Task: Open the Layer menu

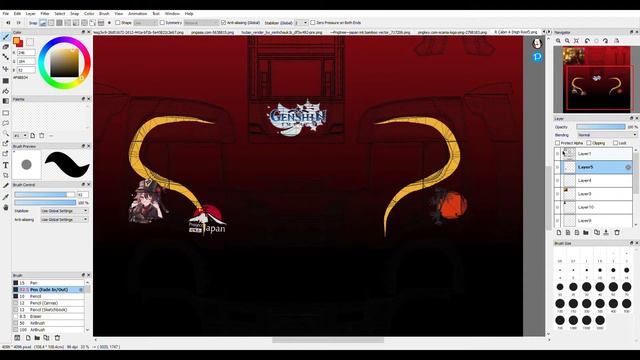Action: 31,13
